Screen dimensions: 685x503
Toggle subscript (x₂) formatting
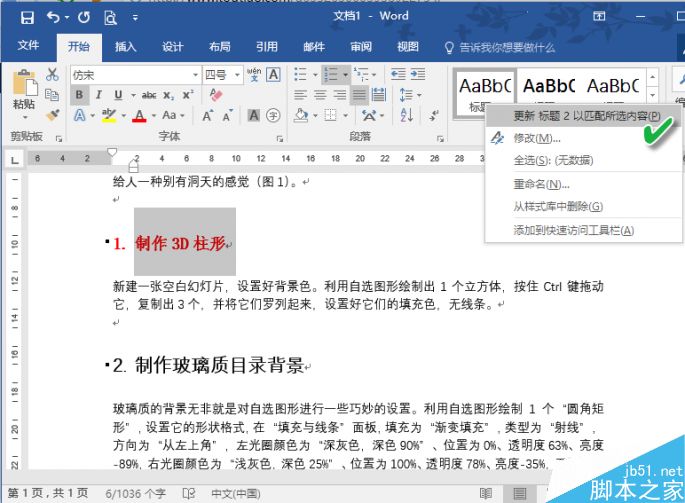(x=169, y=95)
